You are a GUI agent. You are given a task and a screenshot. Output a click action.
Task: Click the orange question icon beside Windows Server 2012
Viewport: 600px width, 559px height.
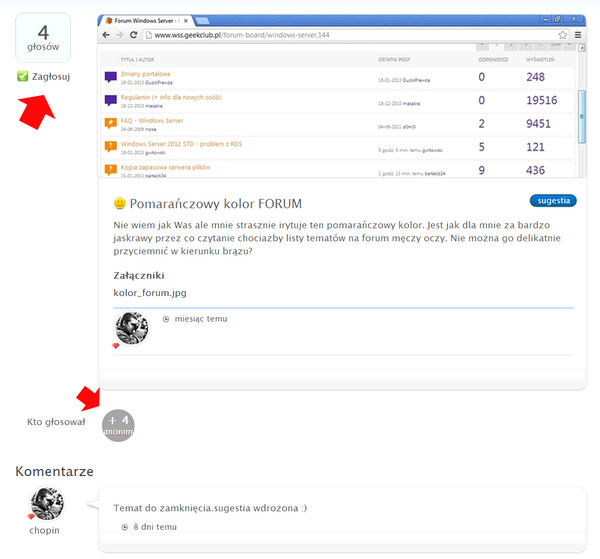tap(111, 147)
